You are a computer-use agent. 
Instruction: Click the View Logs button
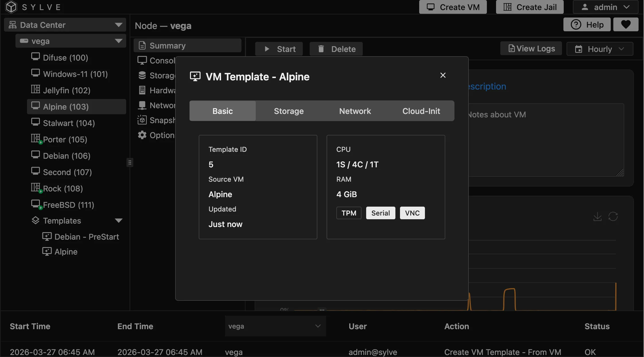(531, 49)
